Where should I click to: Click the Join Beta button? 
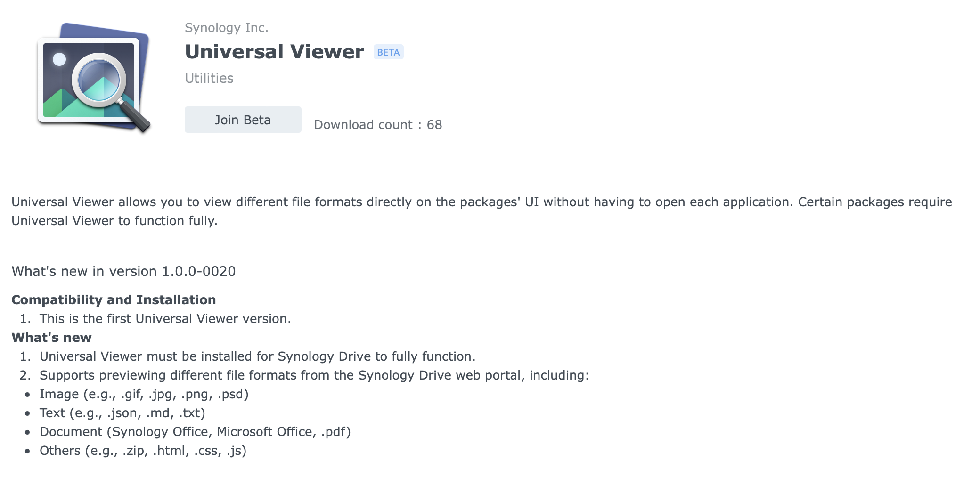click(243, 120)
